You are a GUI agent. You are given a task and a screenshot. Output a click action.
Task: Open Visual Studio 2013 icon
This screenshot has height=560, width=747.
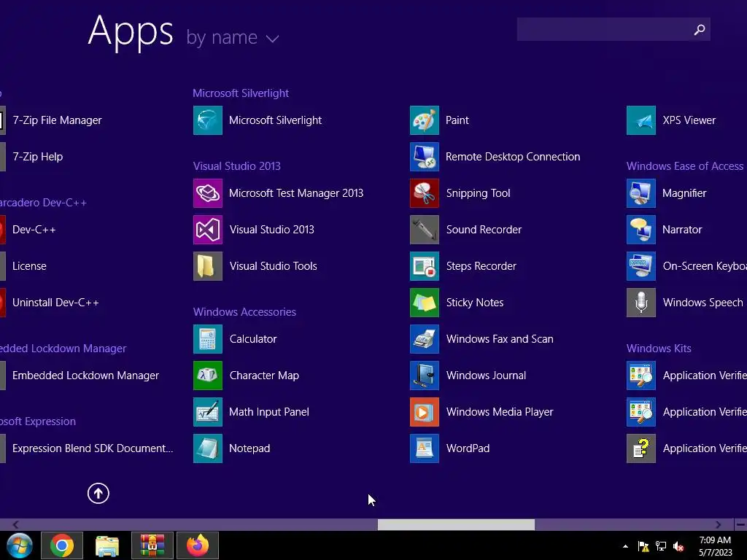click(208, 230)
